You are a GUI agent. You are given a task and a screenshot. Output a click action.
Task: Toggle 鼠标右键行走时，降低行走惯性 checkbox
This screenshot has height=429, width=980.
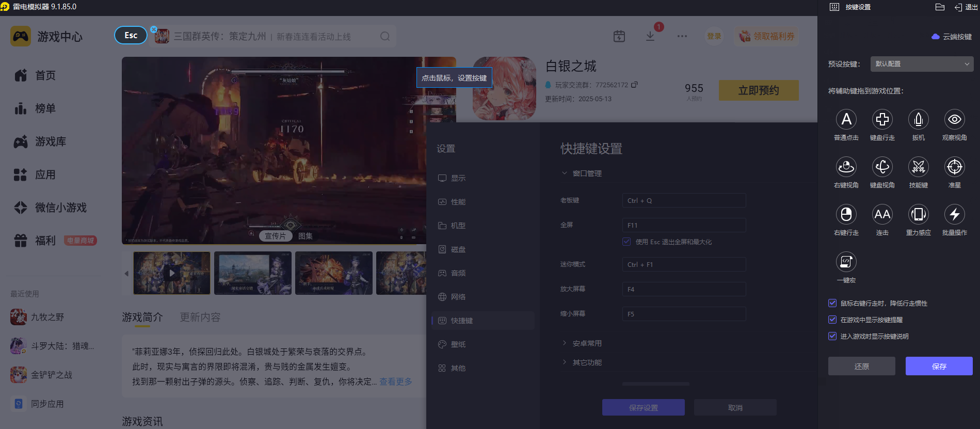(832, 303)
